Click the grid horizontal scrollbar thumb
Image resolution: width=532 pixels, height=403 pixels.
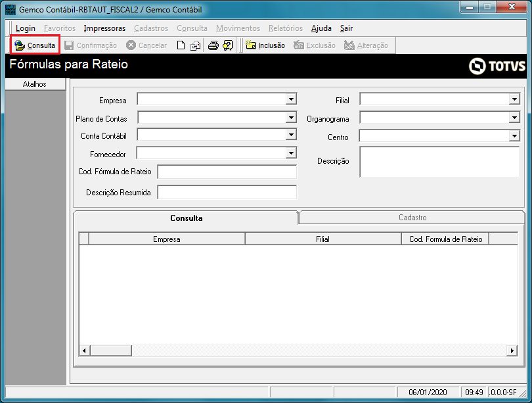pyautogui.click(x=110, y=350)
